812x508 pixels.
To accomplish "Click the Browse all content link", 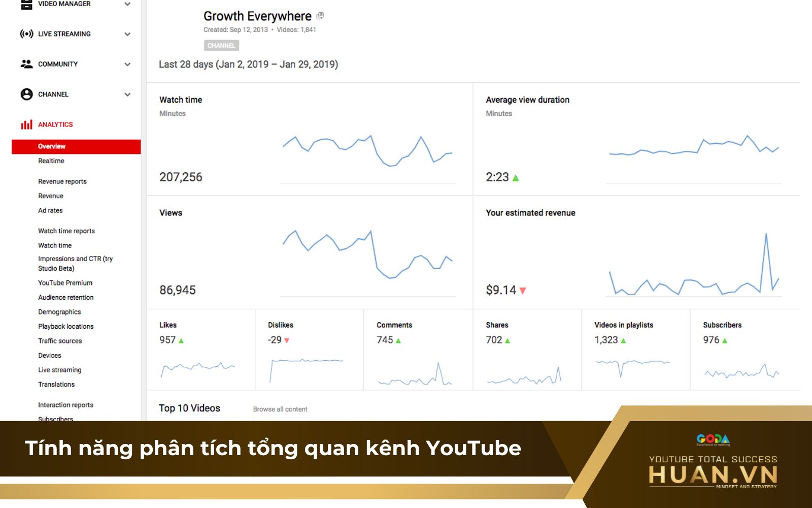I will pos(280,409).
